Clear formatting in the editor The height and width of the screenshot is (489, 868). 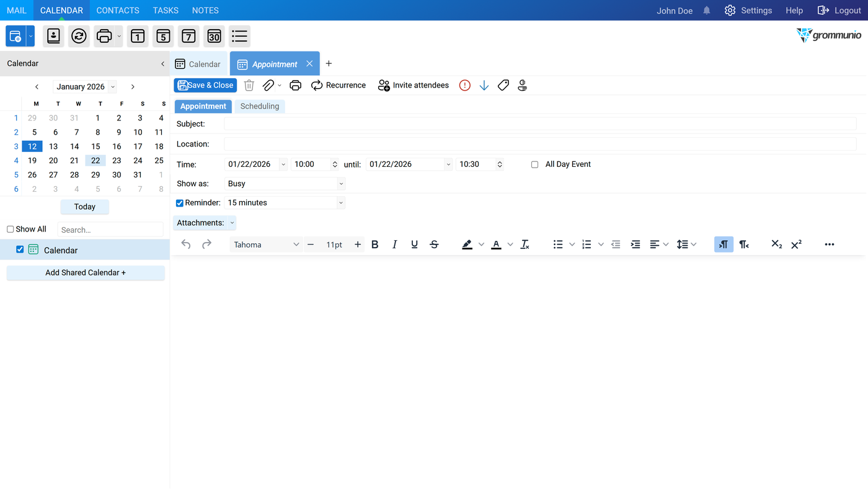pyautogui.click(x=525, y=244)
